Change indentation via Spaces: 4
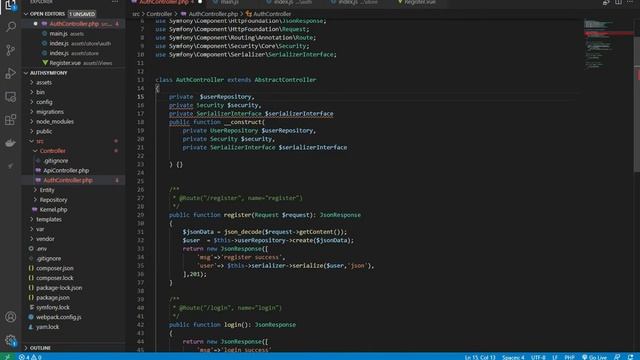 [x=513, y=357]
